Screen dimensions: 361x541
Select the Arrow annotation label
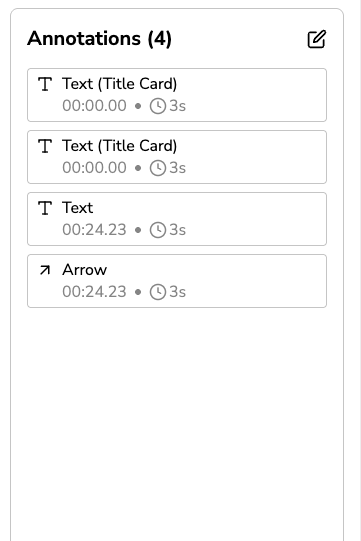(85, 270)
